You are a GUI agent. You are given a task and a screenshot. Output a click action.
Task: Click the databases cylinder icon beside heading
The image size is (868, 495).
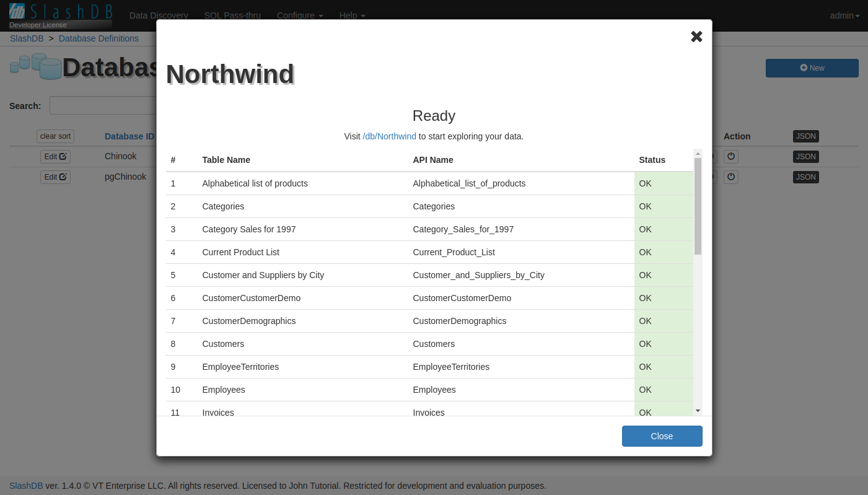point(35,66)
